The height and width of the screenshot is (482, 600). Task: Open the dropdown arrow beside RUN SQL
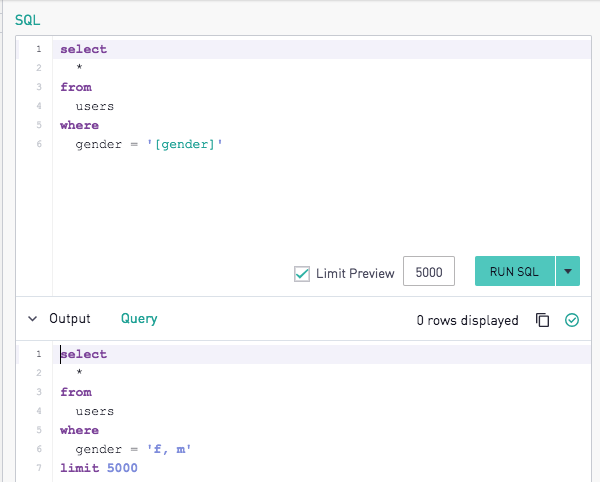point(568,271)
